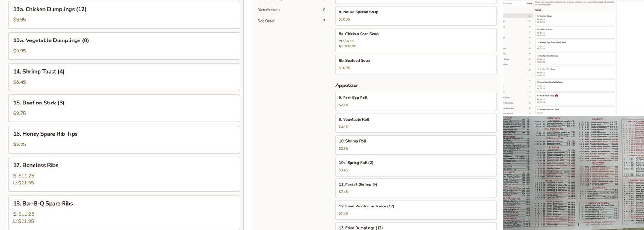
Task: Select 9. Pork Egg Roll appetizer
Action: [415, 102]
